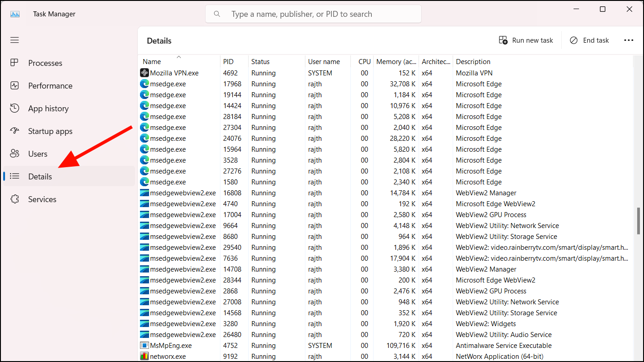Click the 'NetWorx Application (64-bit)' description

499,357
